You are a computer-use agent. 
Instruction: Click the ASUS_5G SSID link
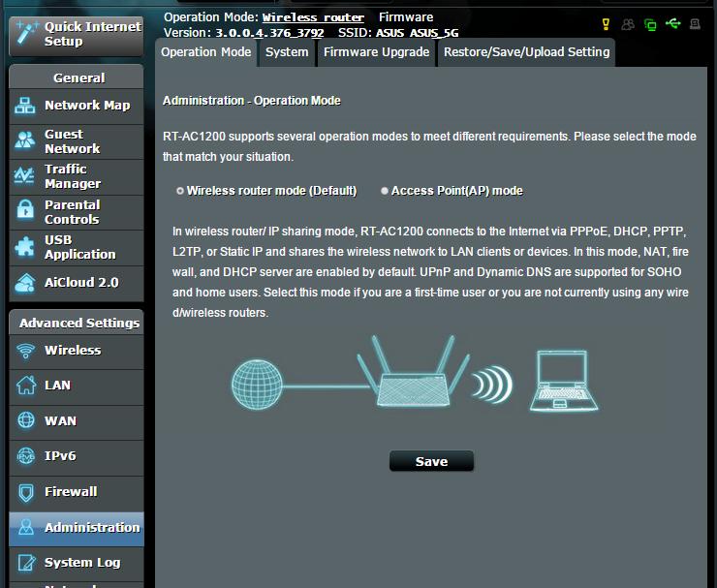click(434, 33)
